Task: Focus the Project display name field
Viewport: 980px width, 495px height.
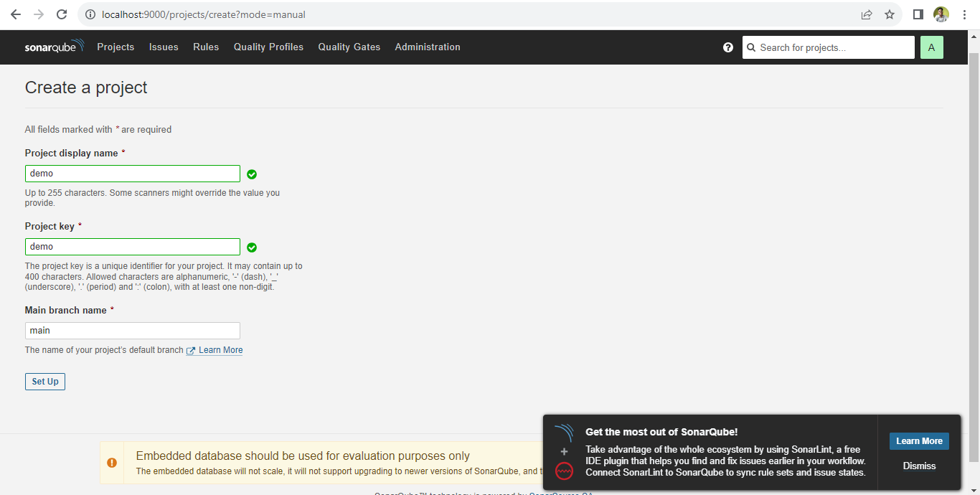Action: pos(133,174)
